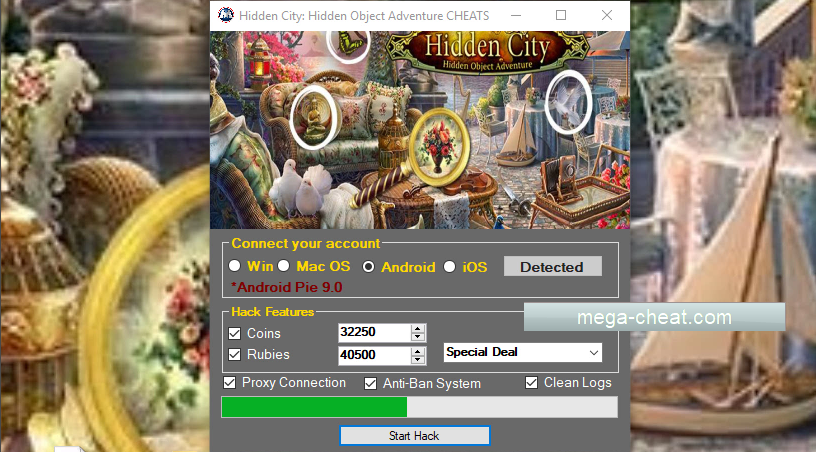Screen dimensions: 816x452
Task: Click the Hidden City banner image
Action: tap(420, 130)
